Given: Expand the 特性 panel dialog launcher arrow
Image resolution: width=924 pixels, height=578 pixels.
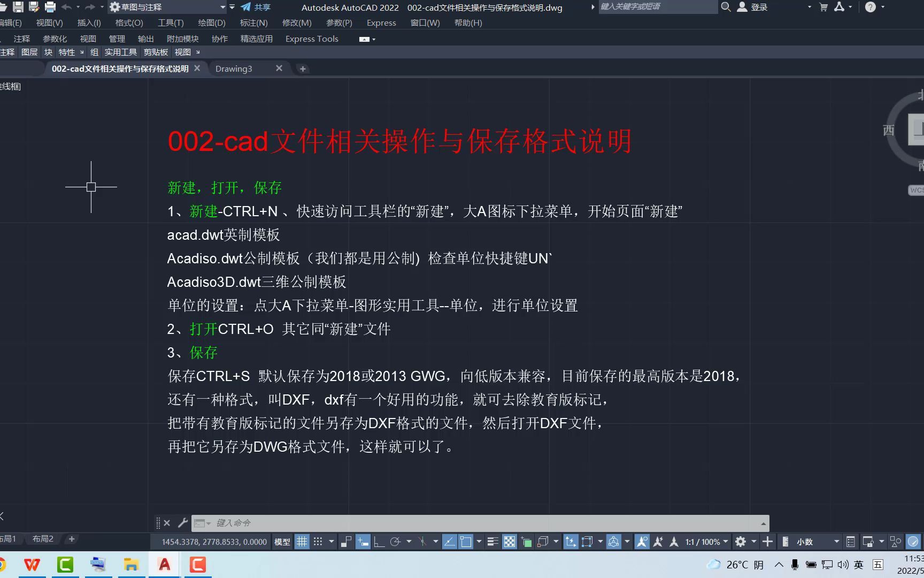Looking at the screenshot, I should pyautogui.click(x=82, y=52).
